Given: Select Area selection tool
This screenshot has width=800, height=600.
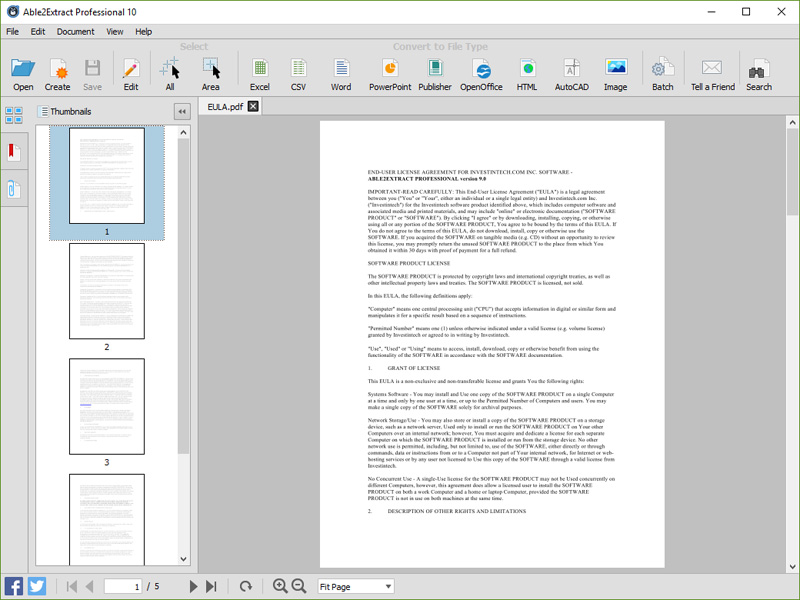Looking at the screenshot, I should coord(210,73).
